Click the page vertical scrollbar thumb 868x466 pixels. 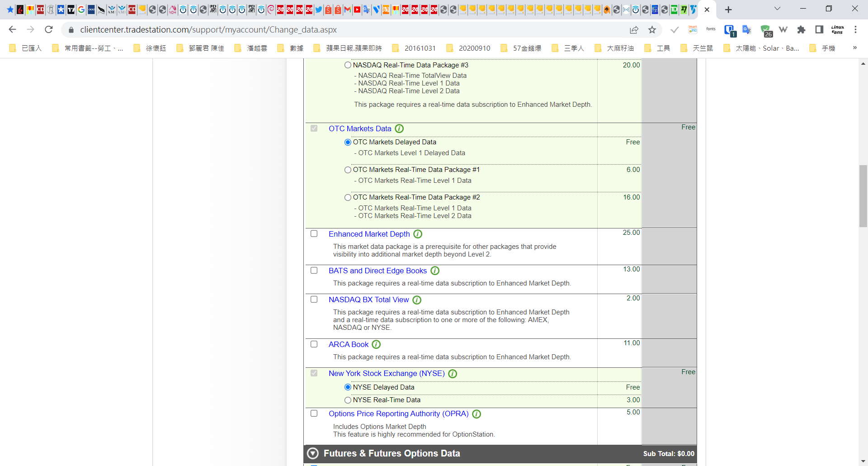coord(863,196)
